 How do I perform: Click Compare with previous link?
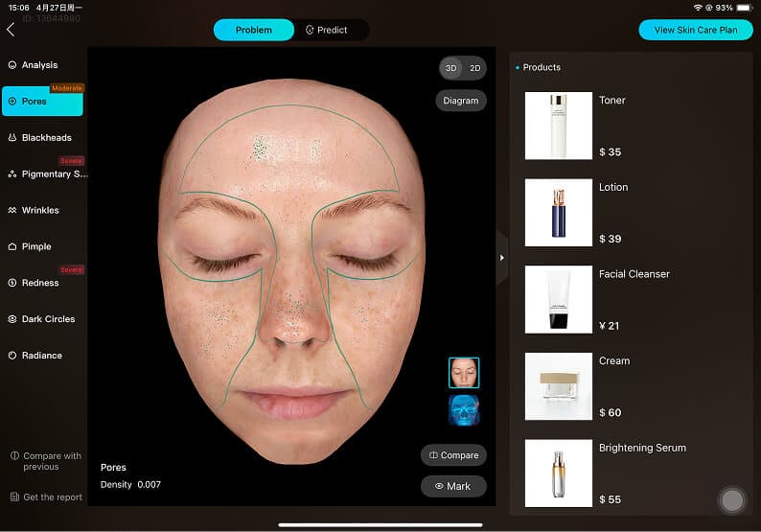pyautogui.click(x=47, y=461)
